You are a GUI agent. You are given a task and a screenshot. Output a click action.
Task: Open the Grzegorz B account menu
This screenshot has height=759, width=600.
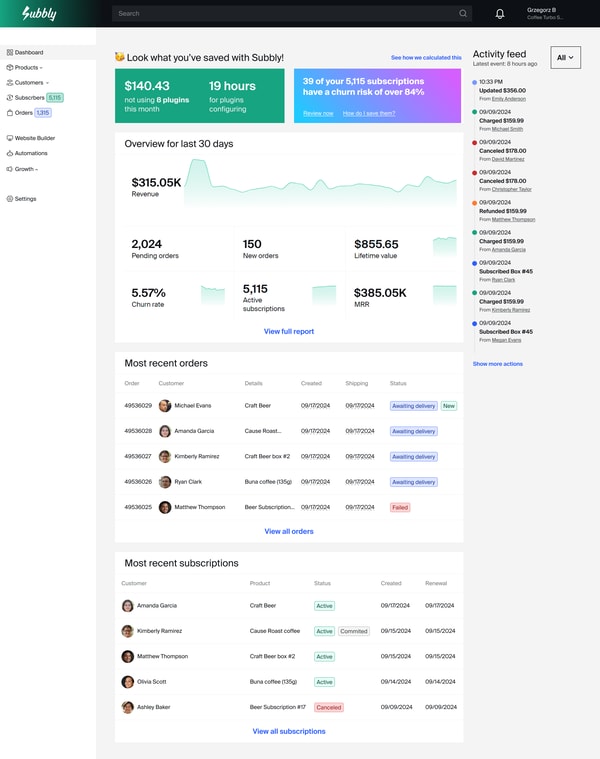tap(546, 14)
